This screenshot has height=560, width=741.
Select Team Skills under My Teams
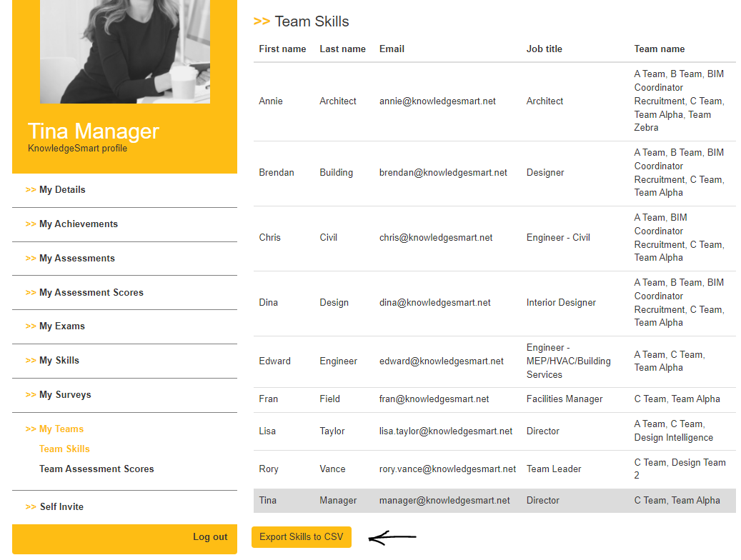64,449
